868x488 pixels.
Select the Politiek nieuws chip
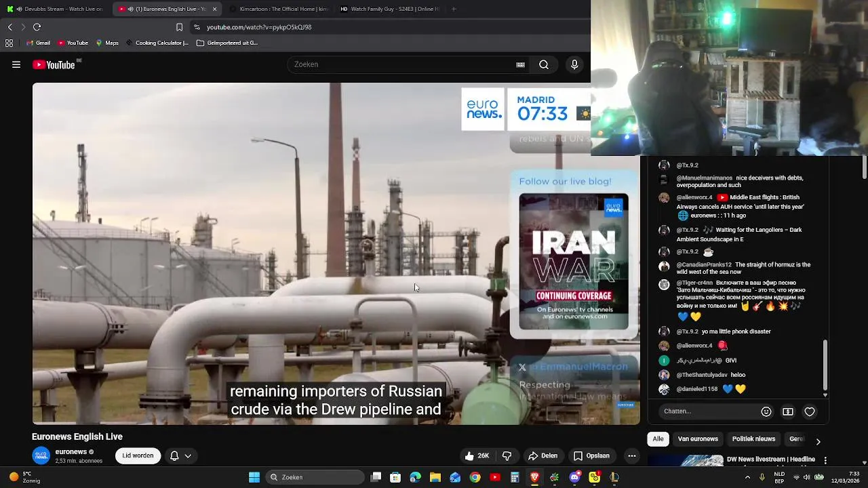pos(753,439)
